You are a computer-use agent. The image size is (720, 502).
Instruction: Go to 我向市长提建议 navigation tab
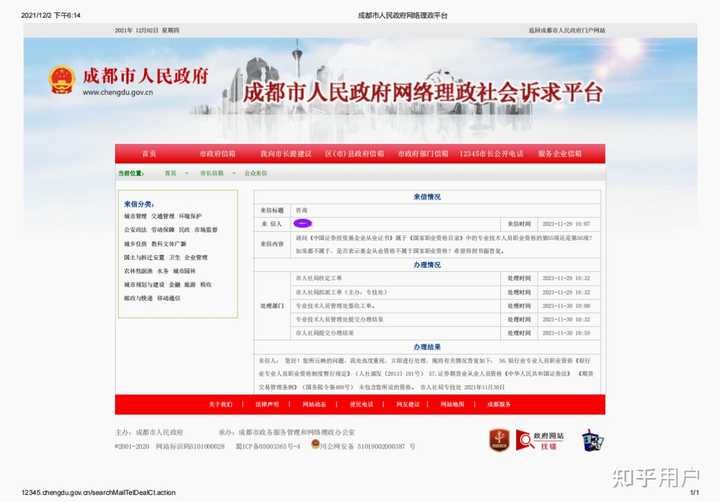[286, 154]
